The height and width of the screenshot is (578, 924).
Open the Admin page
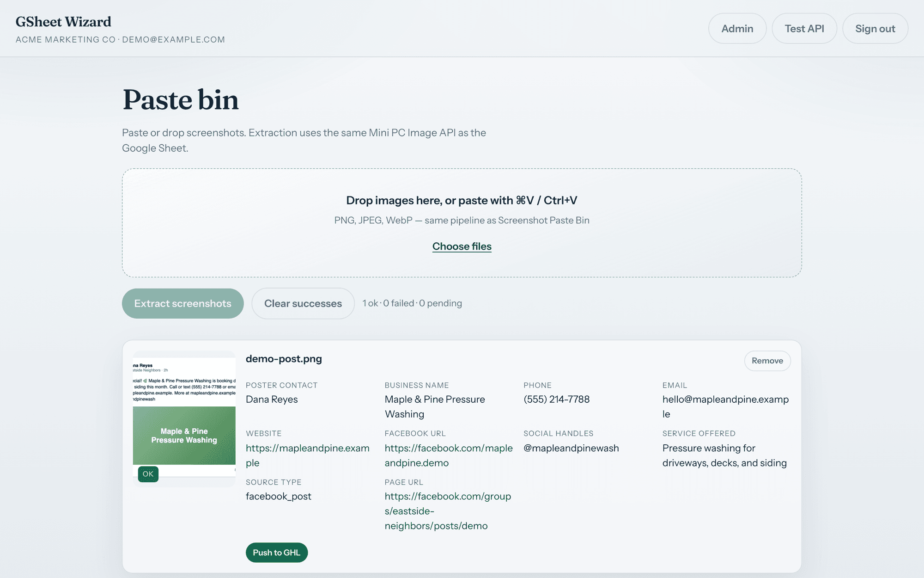click(737, 29)
